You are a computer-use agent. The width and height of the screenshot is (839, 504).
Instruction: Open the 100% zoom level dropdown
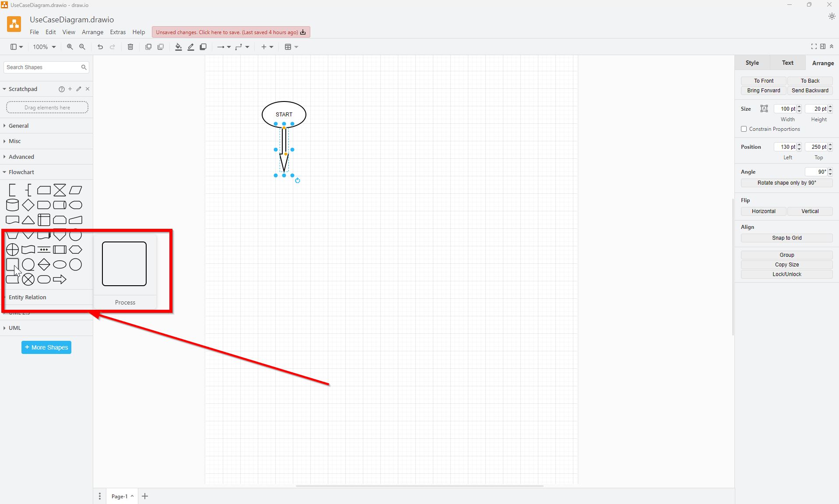pos(44,47)
